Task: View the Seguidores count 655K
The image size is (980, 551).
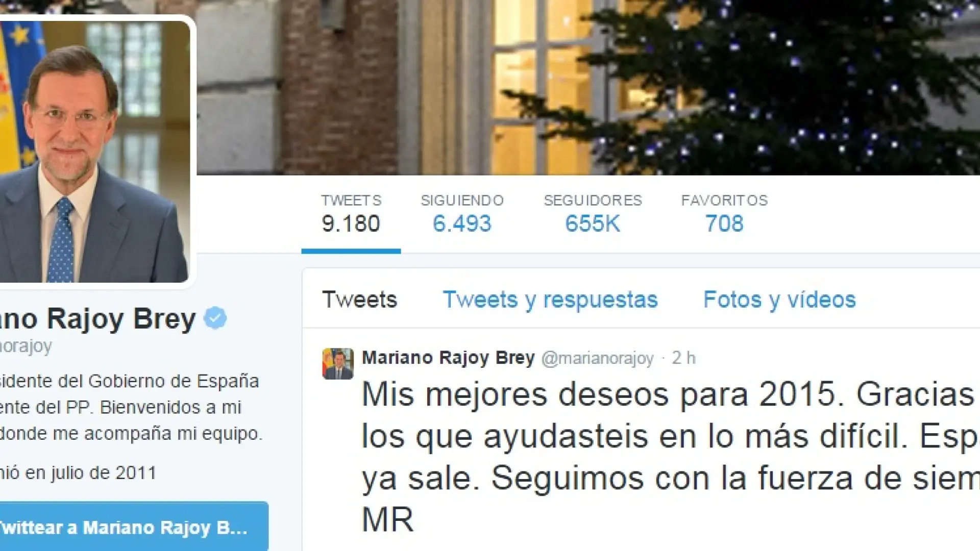Action: pyautogui.click(x=593, y=214)
